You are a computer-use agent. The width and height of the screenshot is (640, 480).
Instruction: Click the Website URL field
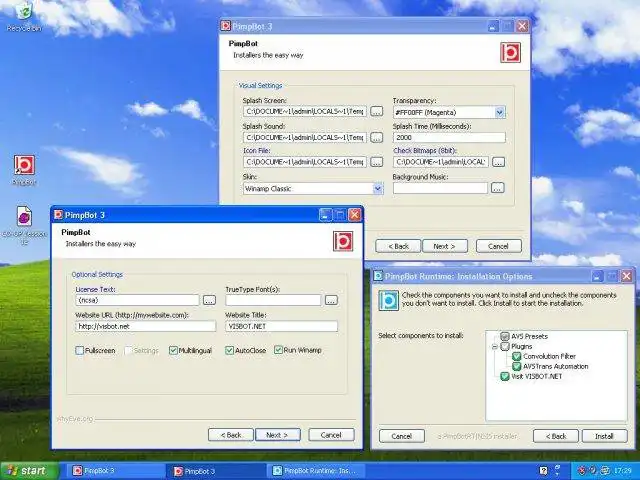point(145,326)
